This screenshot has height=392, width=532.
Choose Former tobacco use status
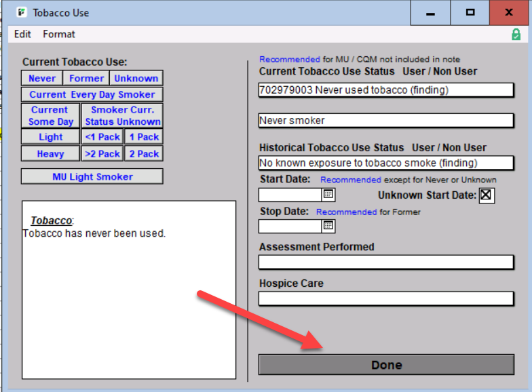87,79
